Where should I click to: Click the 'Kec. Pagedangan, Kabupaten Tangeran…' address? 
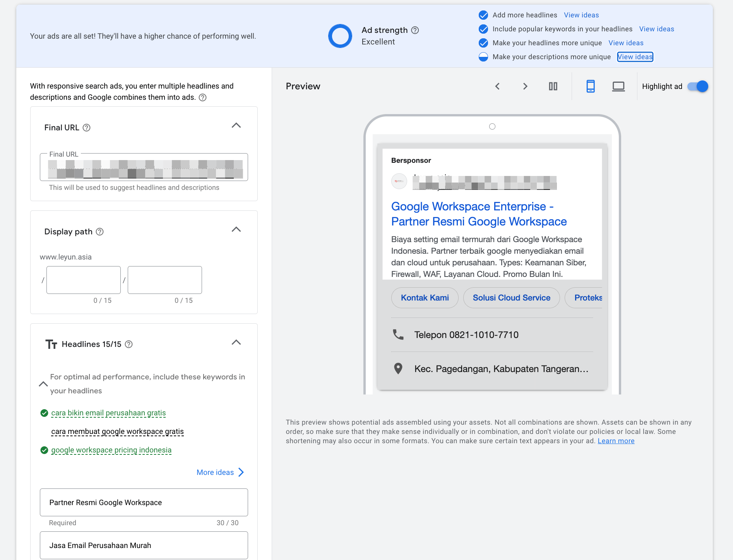(x=501, y=369)
